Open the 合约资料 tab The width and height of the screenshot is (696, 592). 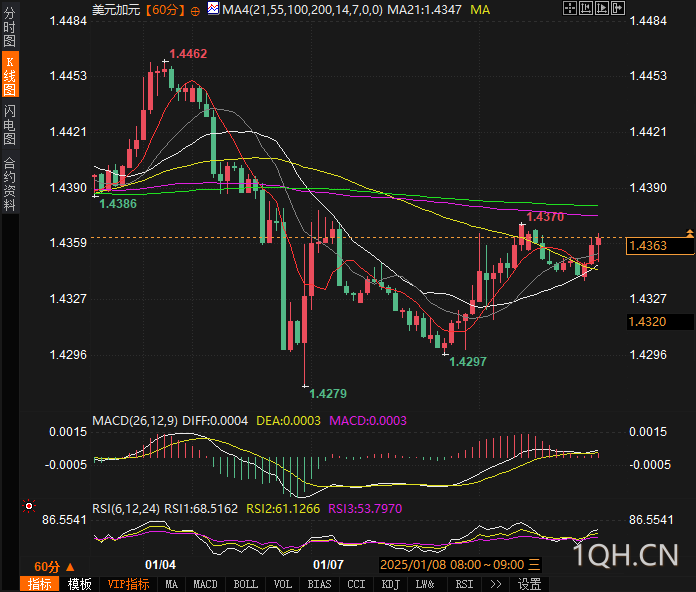click(x=9, y=184)
